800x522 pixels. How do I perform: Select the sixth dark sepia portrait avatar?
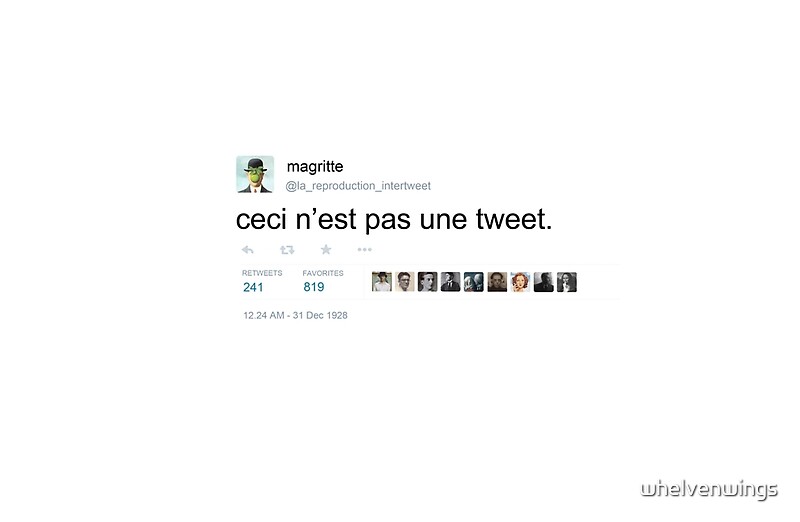[x=497, y=282]
